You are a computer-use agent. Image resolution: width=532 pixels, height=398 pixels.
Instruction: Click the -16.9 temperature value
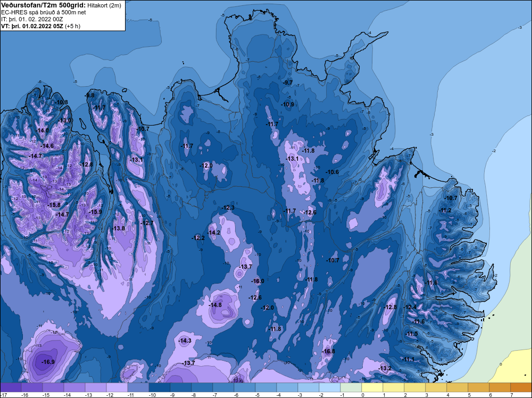(x=48, y=362)
